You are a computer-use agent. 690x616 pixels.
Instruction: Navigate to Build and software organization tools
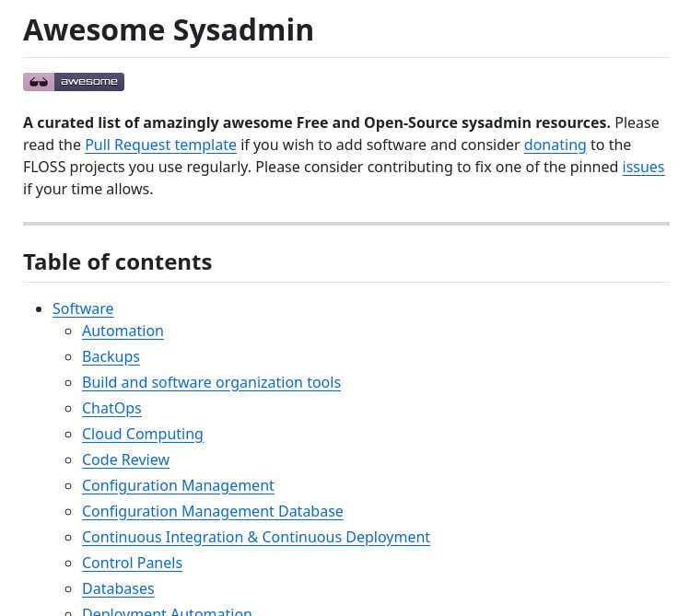(x=211, y=382)
